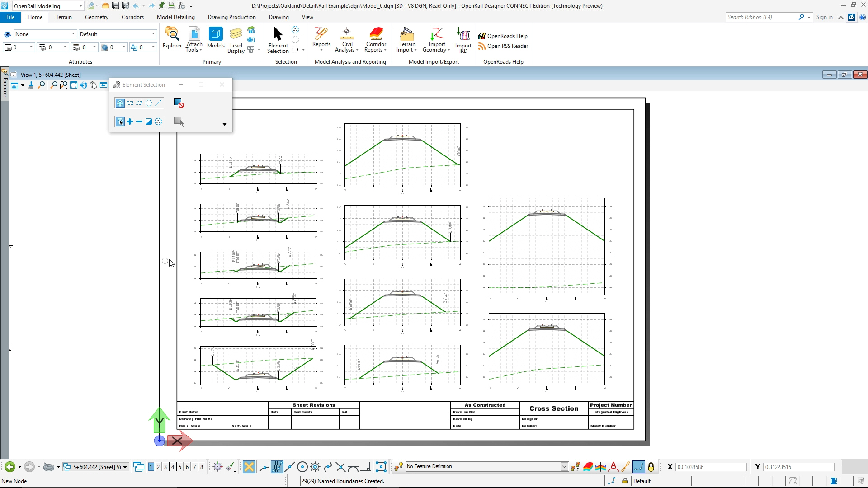The height and width of the screenshot is (488, 868).
Task: Click the Search Ribbon input field
Action: point(762,17)
